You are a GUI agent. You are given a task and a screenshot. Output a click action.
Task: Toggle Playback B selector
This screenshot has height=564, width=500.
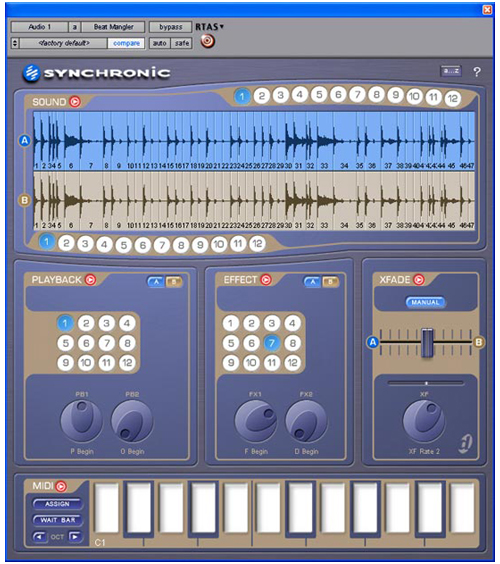(x=174, y=282)
